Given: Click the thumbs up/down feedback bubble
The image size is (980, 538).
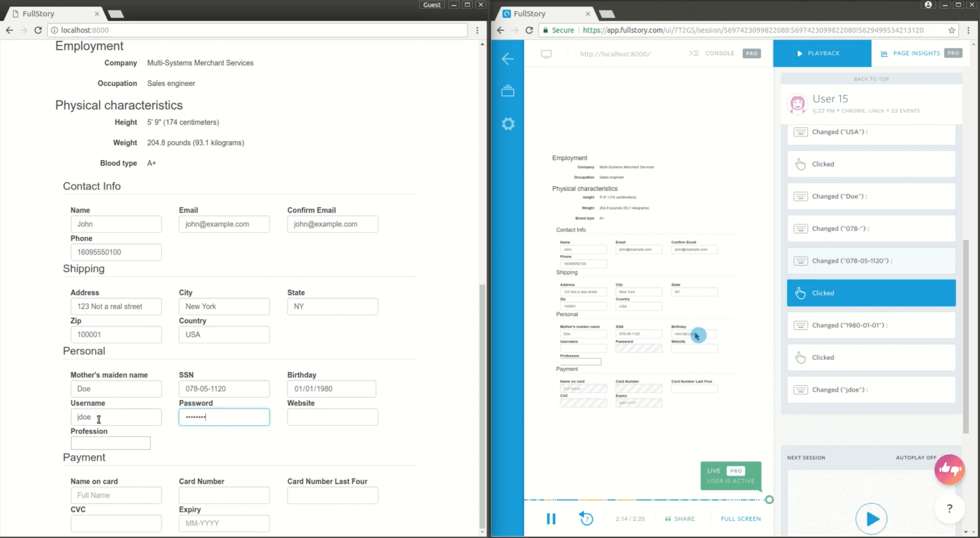Looking at the screenshot, I should [x=949, y=469].
